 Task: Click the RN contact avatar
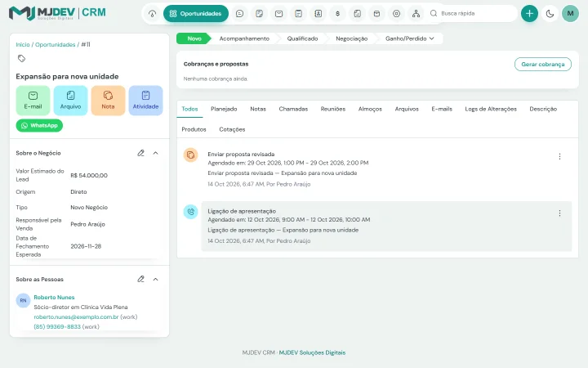click(23, 300)
